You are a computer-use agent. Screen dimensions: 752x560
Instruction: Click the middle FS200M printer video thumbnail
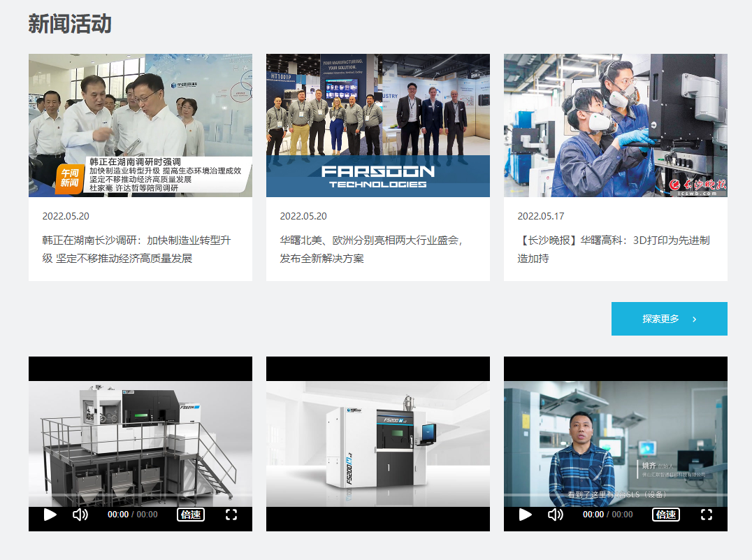point(377,445)
